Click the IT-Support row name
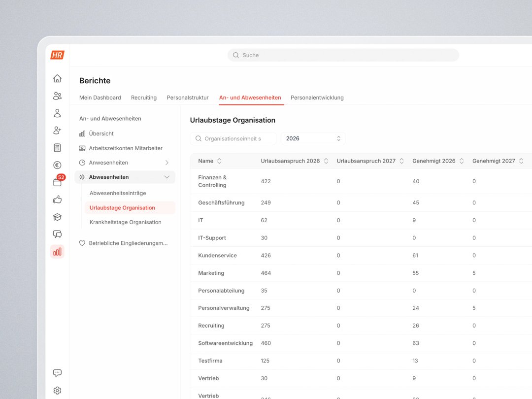 [x=212, y=238]
